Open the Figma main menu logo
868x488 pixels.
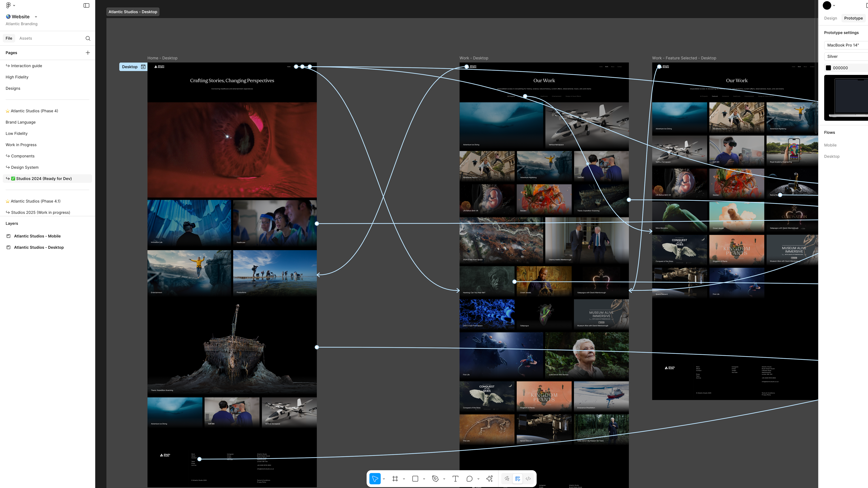(8, 5)
